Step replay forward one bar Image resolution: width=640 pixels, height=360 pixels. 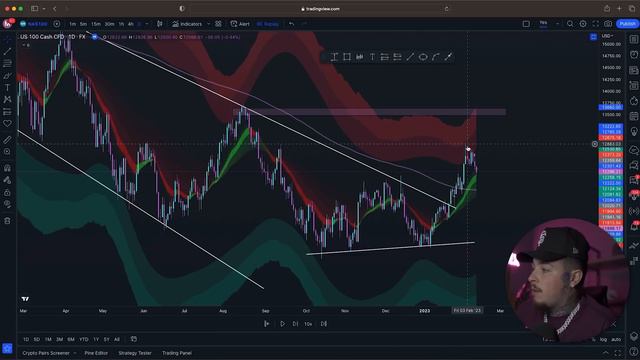click(296, 324)
